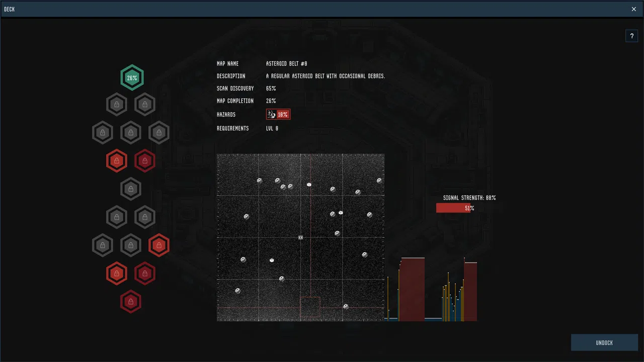
Task: Click right locked hexagon in second row
Action: click(x=145, y=105)
